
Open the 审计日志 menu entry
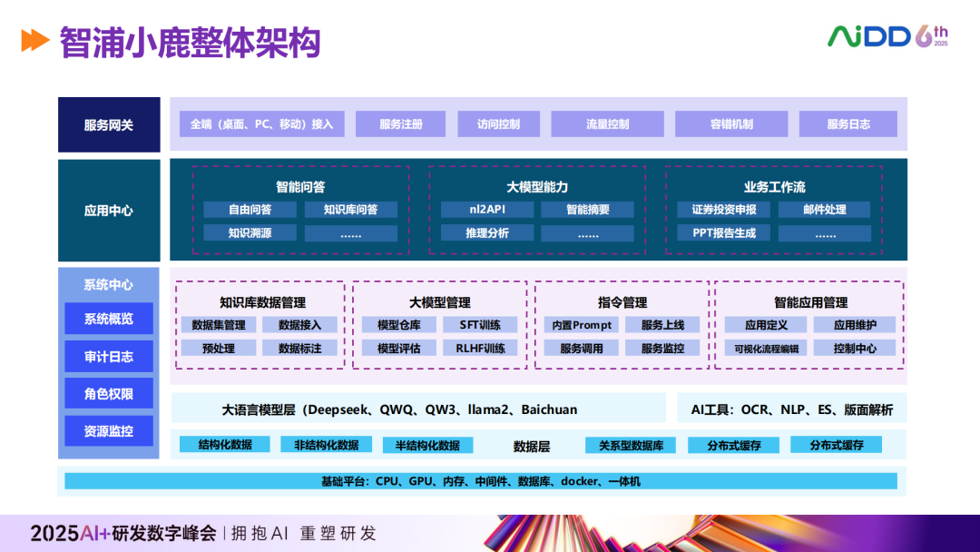(x=108, y=356)
